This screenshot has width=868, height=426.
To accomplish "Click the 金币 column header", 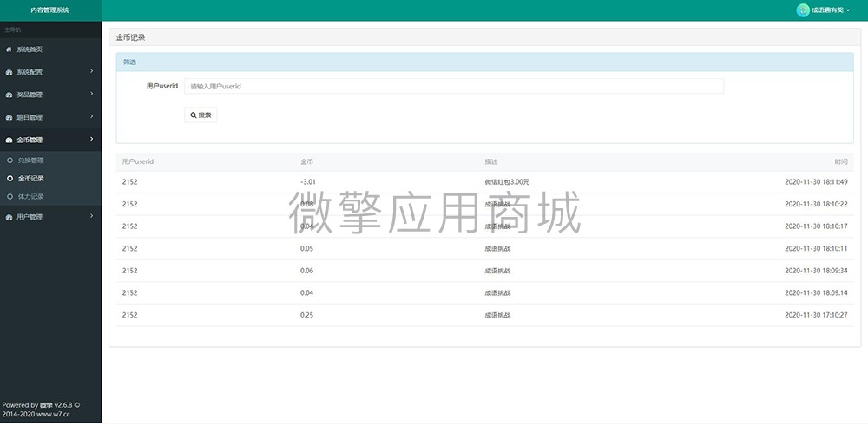I will point(306,161).
